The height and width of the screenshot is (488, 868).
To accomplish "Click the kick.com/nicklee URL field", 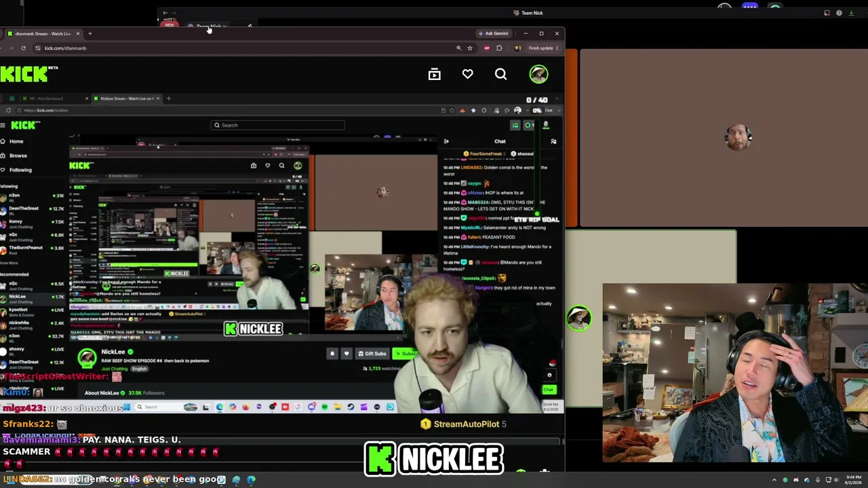I will [x=231, y=110].
